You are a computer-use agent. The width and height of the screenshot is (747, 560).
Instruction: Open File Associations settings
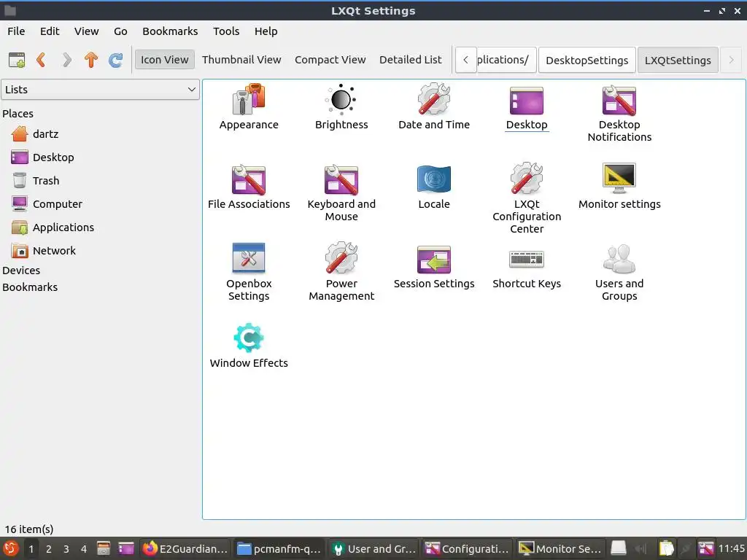249,187
